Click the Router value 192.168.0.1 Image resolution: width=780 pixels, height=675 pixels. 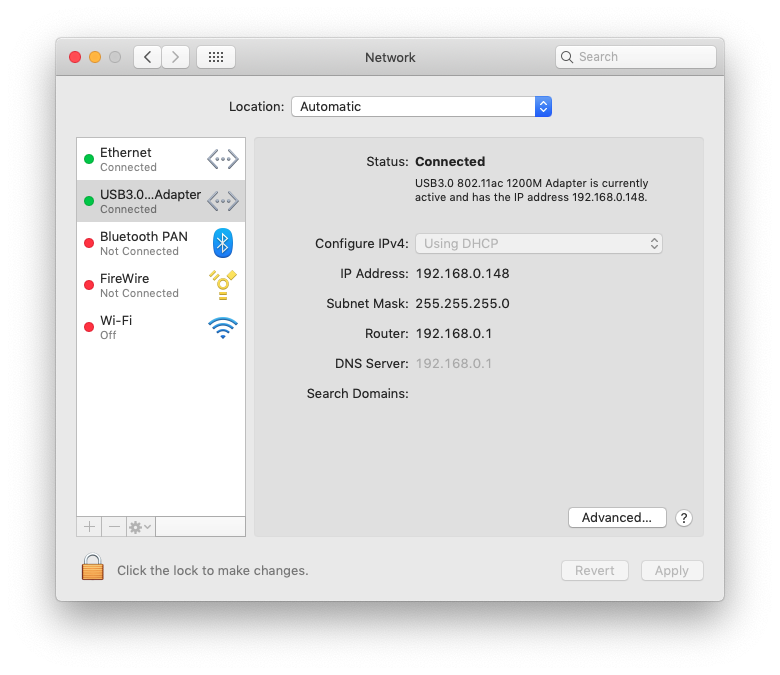[454, 333]
